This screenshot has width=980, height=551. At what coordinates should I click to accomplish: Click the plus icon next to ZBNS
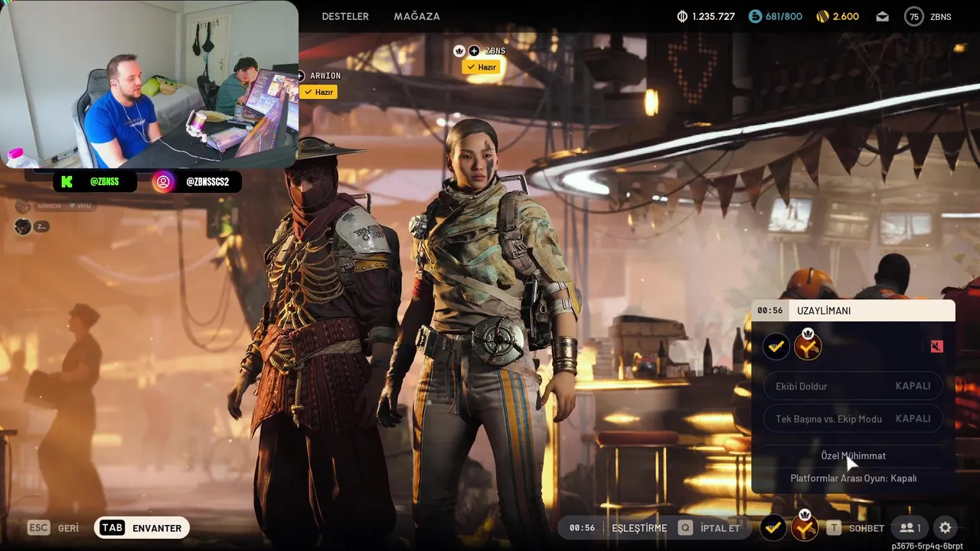[474, 51]
